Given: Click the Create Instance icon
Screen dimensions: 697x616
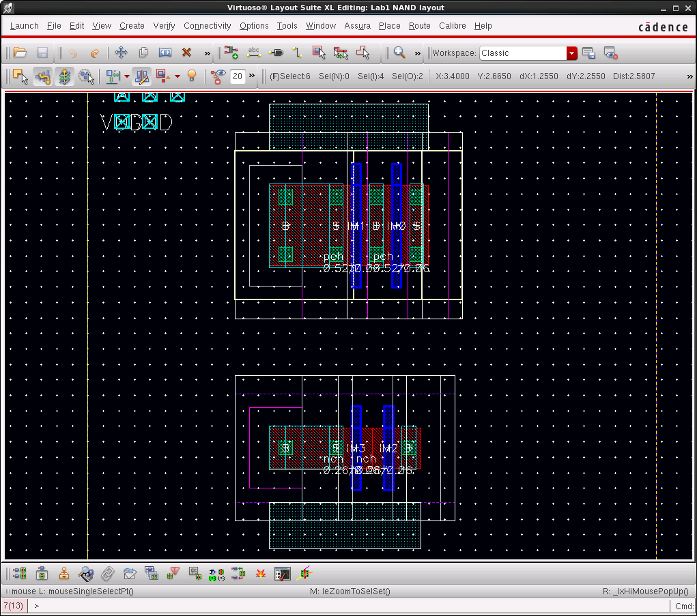Looking at the screenshot, I should (x=231, y=53).
